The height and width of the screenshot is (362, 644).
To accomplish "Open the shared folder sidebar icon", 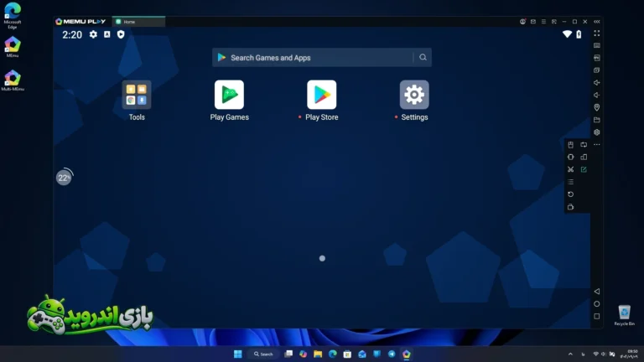I will click(x=597, y=120).
